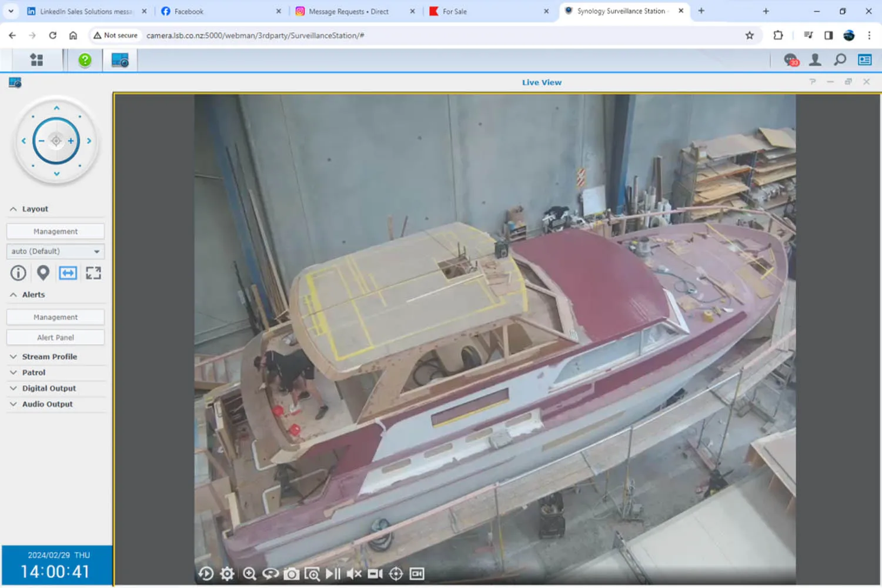This screenshot has width=882, height=588.
Task: Switch to the Facebook browser tab
Action: click(188, 11)
